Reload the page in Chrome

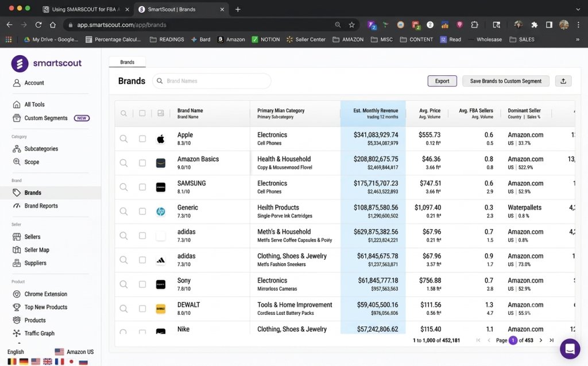pyautogui.click(x=38, y=25)
